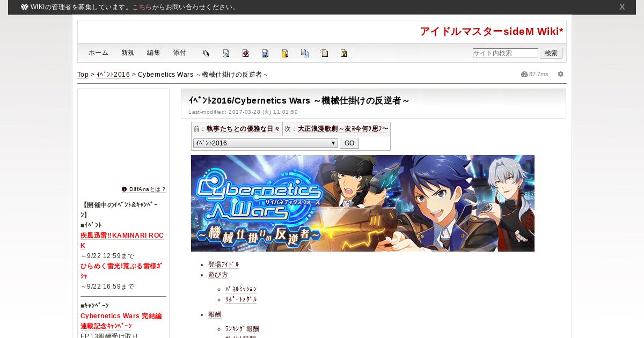Click the info icon beside DiffAnaとは？
Viewport: 644px width, 338px height.
pos(124,189)
